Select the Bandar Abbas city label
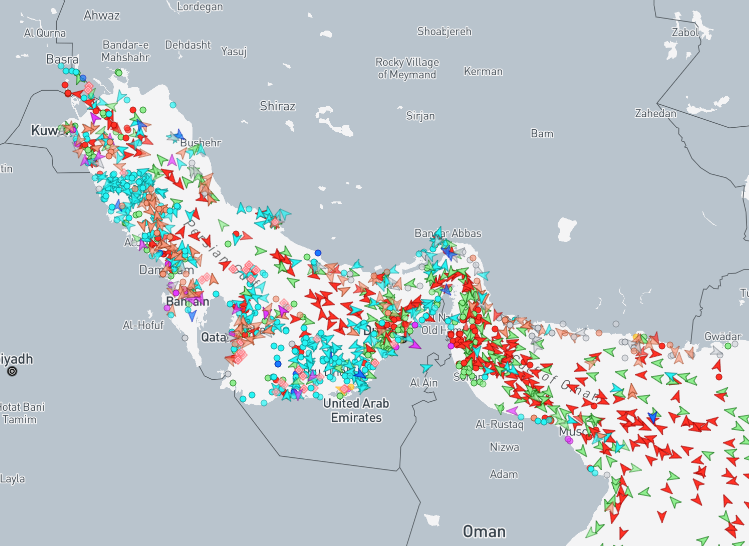Image resolution: width=749 pixels, height=546 pixels. [x=448, y=233]
